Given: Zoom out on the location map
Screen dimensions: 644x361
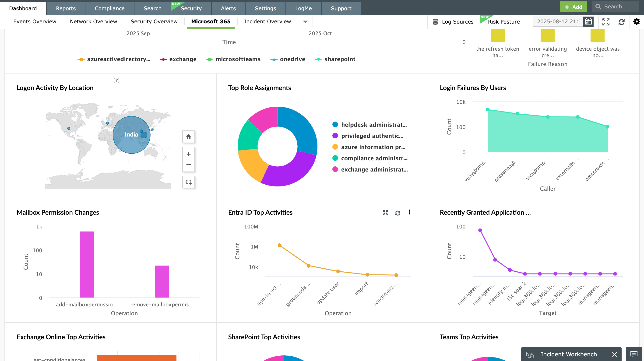Looking at the screenshot, I should point(189,165).
